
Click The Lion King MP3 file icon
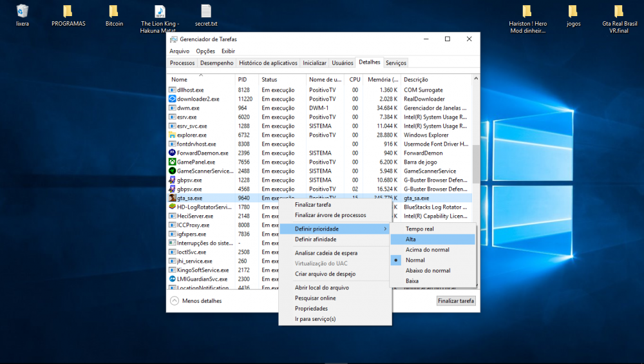click(x=160, y=12)
